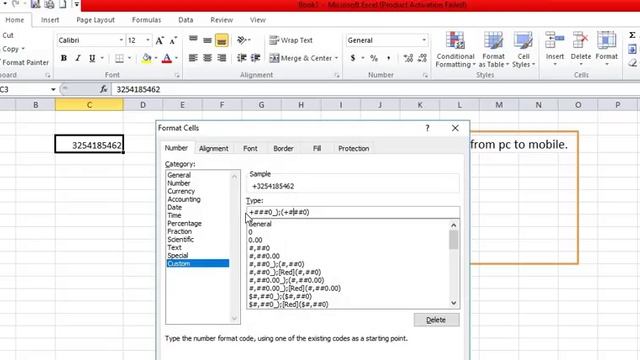Screen dimensions: 640x360
Task: Open Merge & Center dropdown arrow
Action: coord(337,58)
